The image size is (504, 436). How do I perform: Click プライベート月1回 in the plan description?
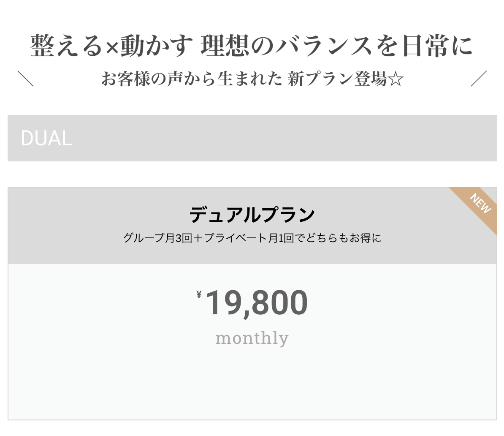[249, 238]
